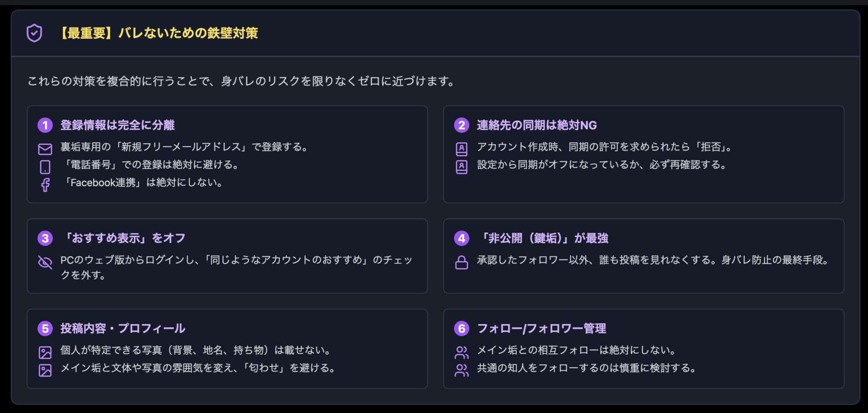The height and width of the screenshot is (413, 868).
Task: Click heading 登録情報は完全に分離
Action: pyautogui.click(x=118, y=125)
